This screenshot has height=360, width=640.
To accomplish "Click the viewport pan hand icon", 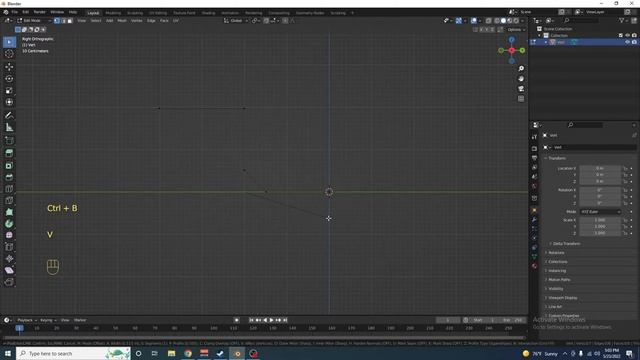I will click(521, 79).
